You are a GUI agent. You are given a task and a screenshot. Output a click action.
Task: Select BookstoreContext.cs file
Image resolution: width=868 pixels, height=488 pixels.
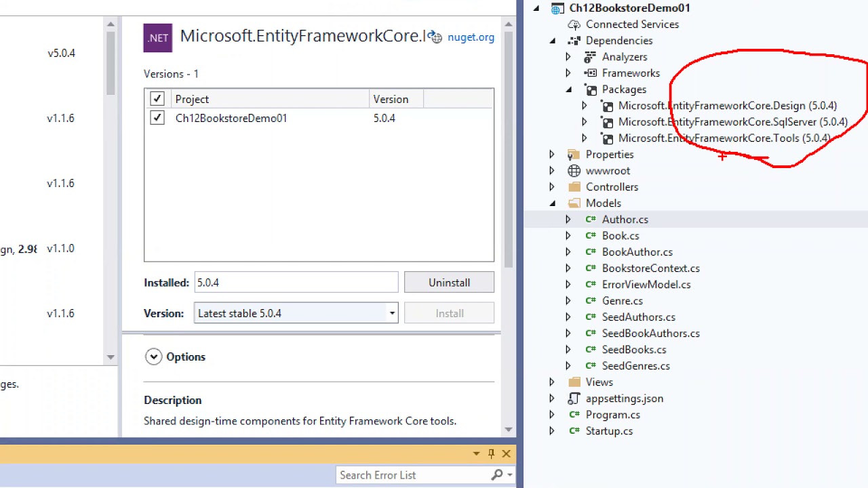click(651, 268)
